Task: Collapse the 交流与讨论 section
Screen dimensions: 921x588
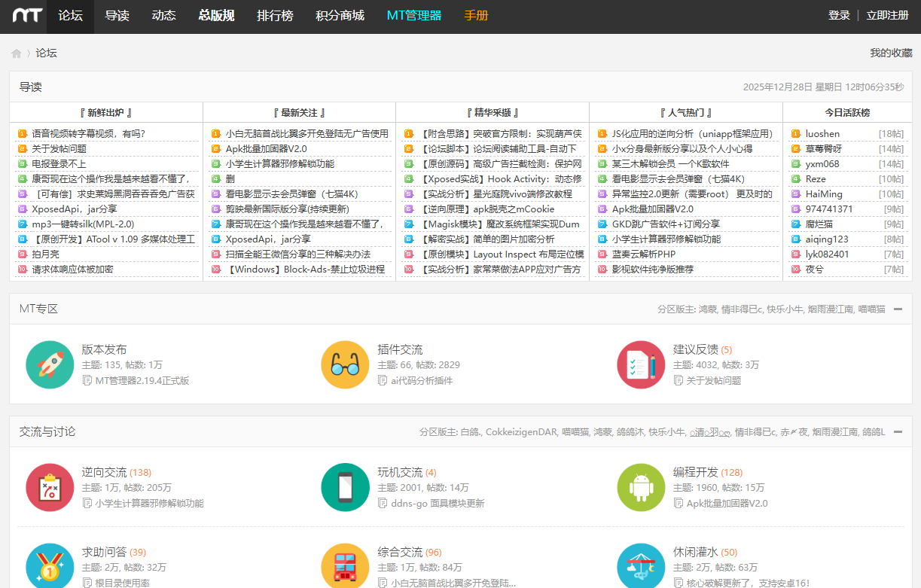Action: pos(898,432)
